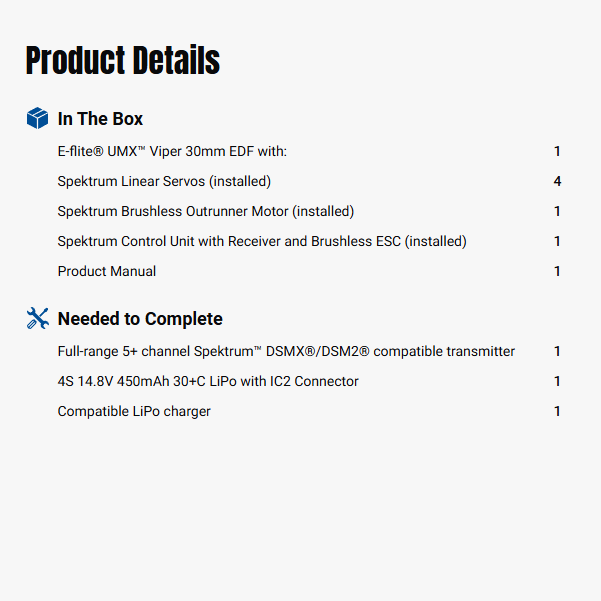This screenshot has width=601, height=601.
Task: Click the Product Manual entry
Action: tap(107, 271)
